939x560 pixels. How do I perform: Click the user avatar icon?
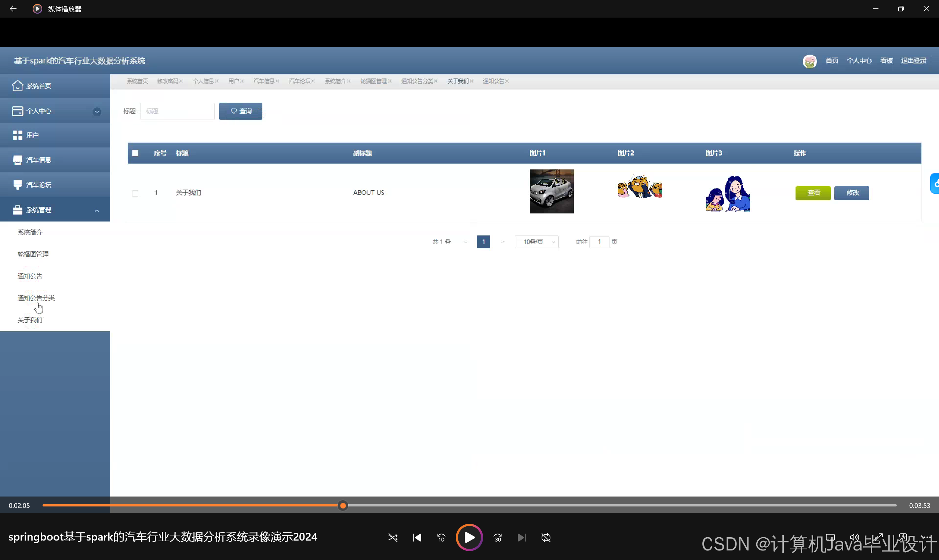click(x=809, y=61)
